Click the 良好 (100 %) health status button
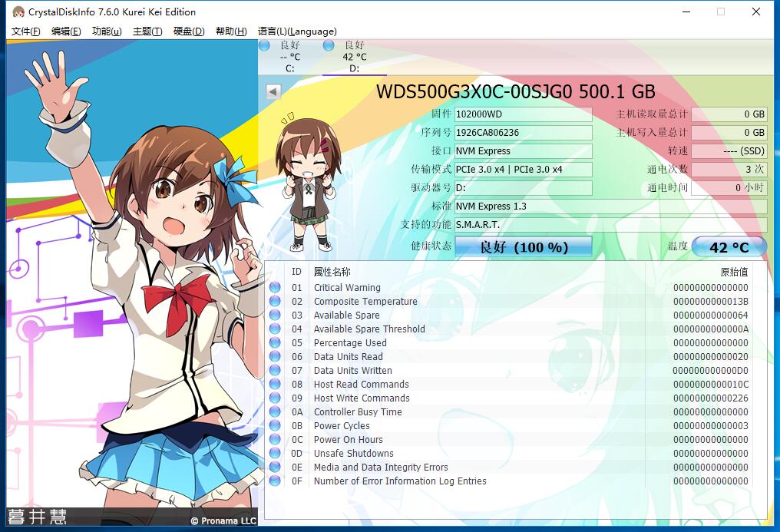780x532 pixels. pyautogui.click(x=524, y=247)
